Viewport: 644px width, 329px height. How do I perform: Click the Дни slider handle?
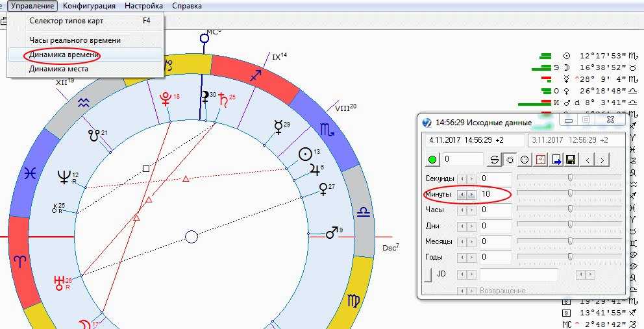pyautogui.click(x=571, y=225)
